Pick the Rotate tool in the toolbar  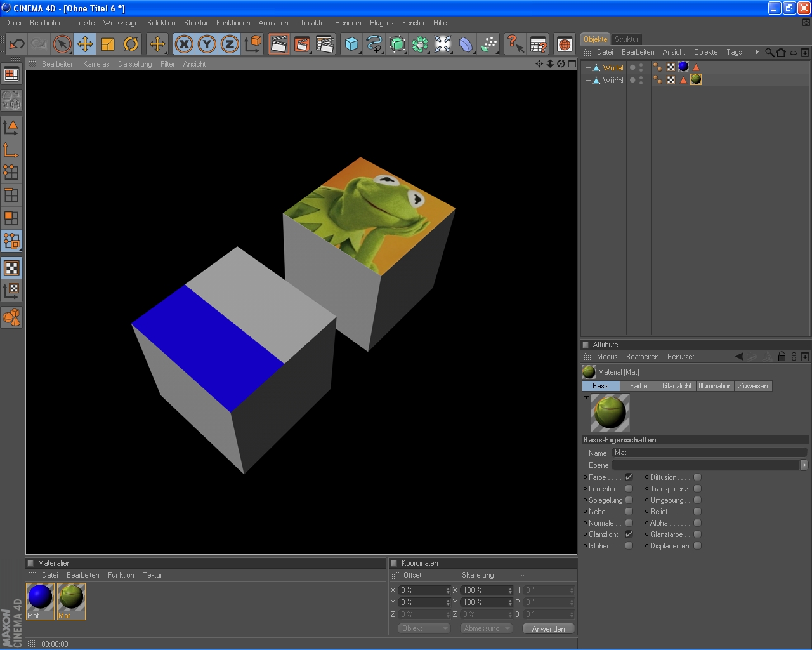[x=131, y=44]
